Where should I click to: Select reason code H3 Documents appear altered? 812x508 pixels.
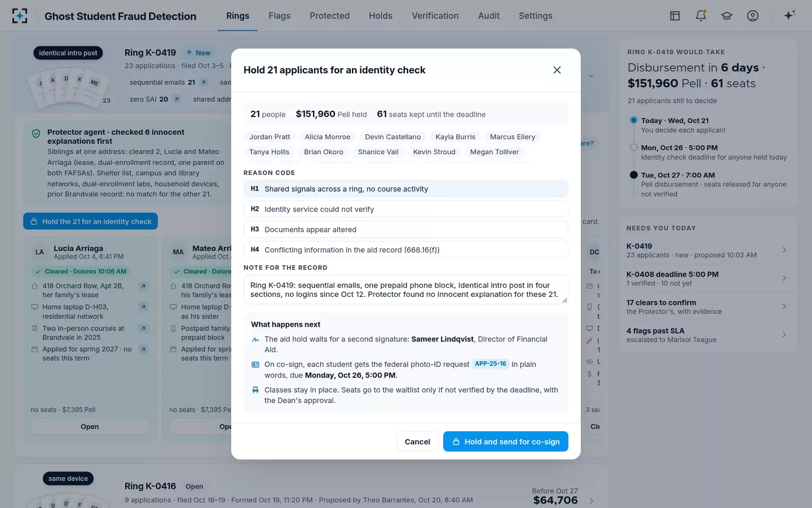point(406,229)
